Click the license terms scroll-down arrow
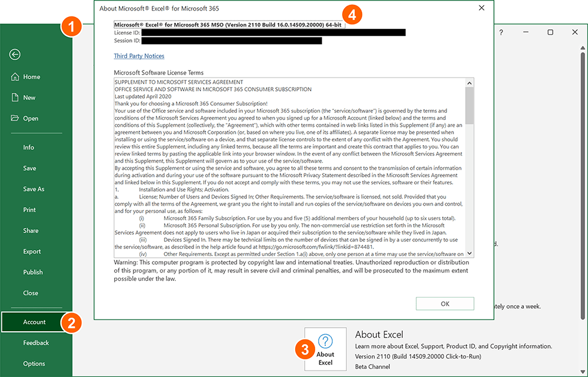The height and width of the screenshot is (377, 588). (x=469, y=253)
